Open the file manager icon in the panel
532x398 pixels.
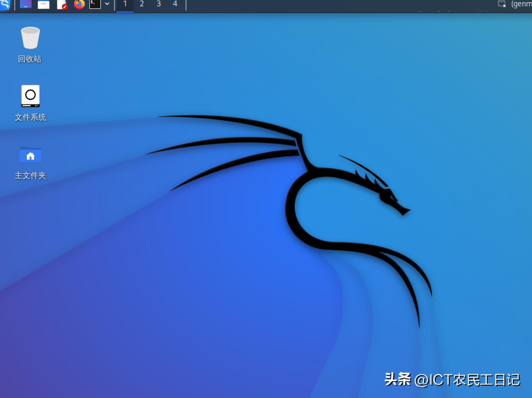[x=44, y=4]
